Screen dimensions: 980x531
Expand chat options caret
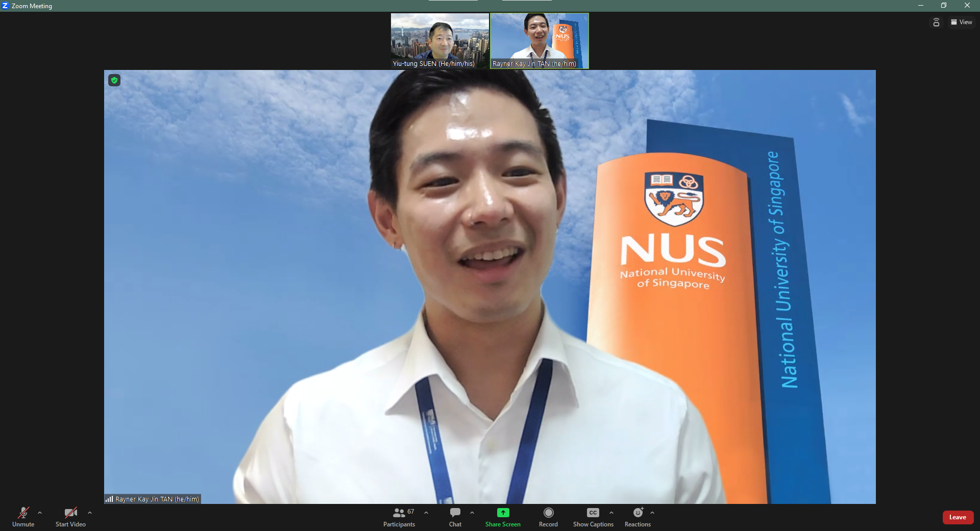(472, 513)
